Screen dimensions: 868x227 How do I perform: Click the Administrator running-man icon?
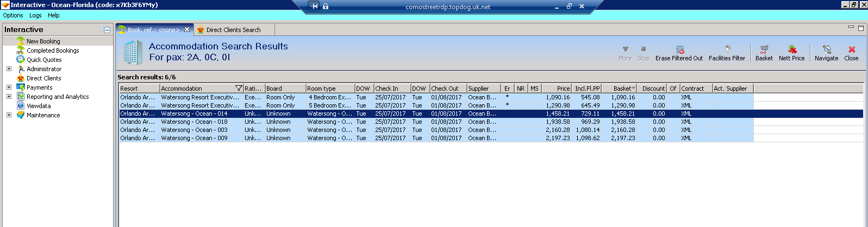click(21, 68)
